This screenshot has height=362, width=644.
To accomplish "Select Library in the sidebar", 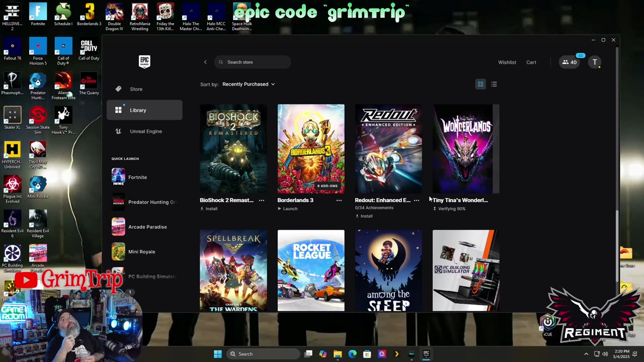I will [144, 110].
